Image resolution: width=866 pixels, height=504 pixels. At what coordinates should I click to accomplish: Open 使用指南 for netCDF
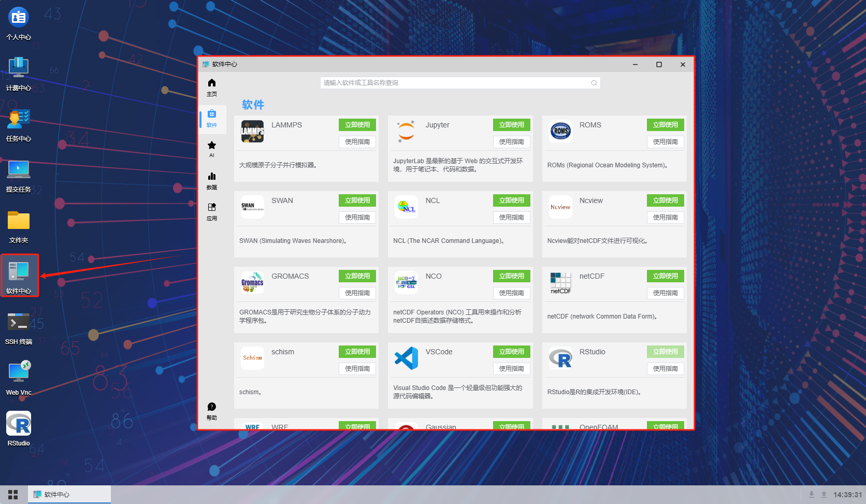click(x=666, y=293)
